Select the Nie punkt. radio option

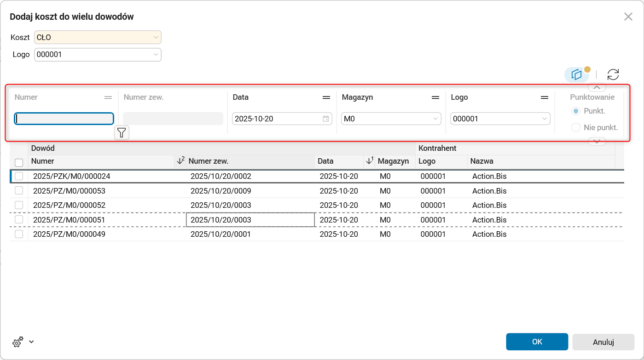tap(575, 127)
